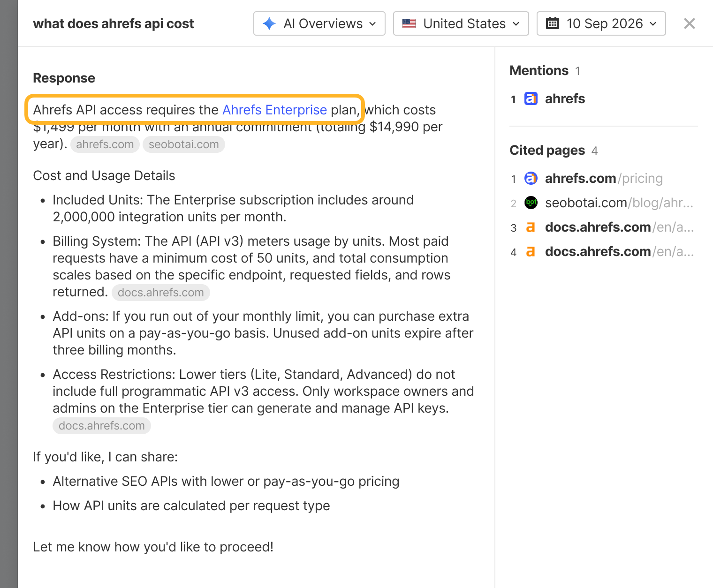Select the ahrefs mention entry
This screenshot has width=713, height=588.
point(565,98)
